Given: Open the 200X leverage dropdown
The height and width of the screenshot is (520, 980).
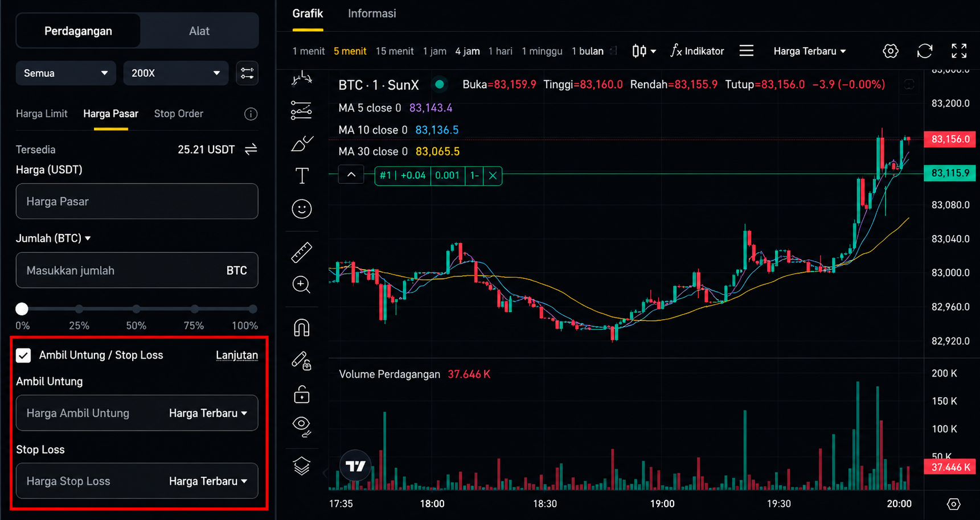Looking at the screenshot, I should (x=175, y=73).
